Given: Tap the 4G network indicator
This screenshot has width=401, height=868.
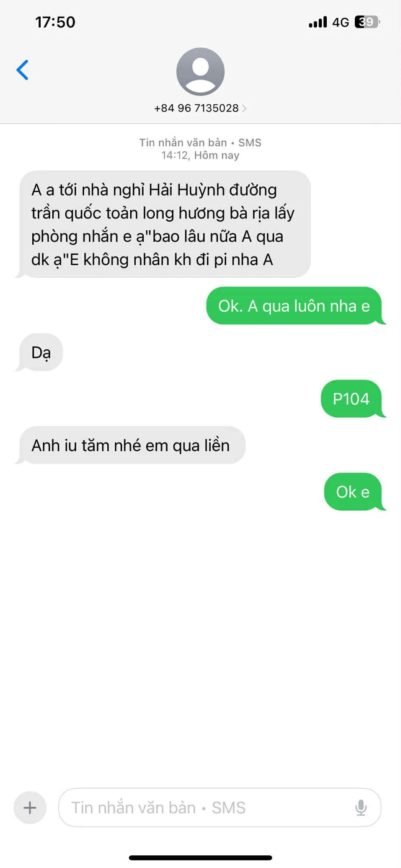Looking at the screenshot, I should 340,22.
